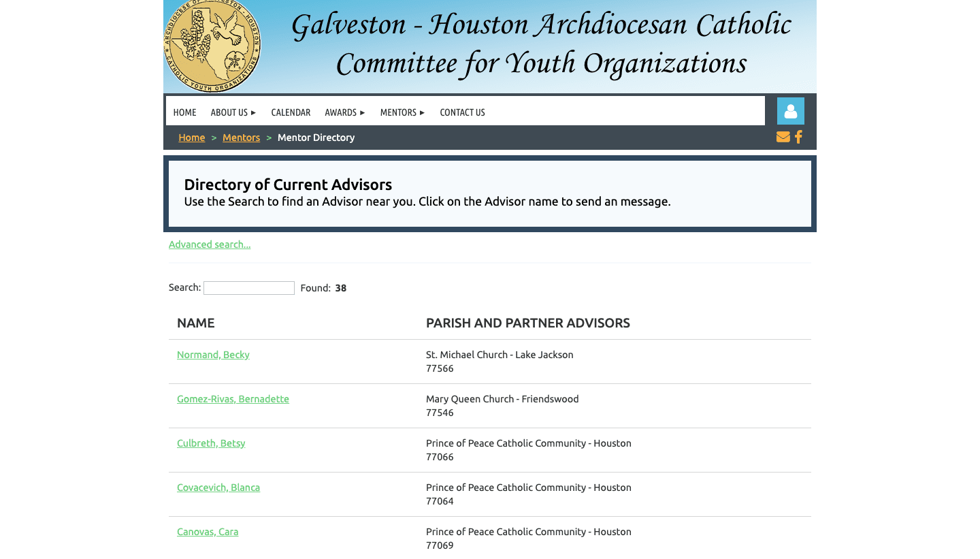Sort by the NAME column header
This screenshot has width=980, height=559.
[x=195, y=323]
